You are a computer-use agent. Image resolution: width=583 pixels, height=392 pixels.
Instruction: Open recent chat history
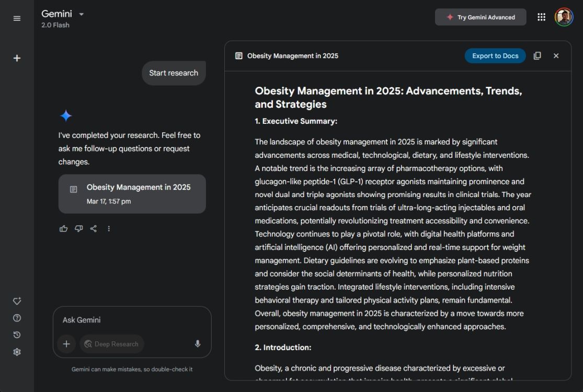17,335
